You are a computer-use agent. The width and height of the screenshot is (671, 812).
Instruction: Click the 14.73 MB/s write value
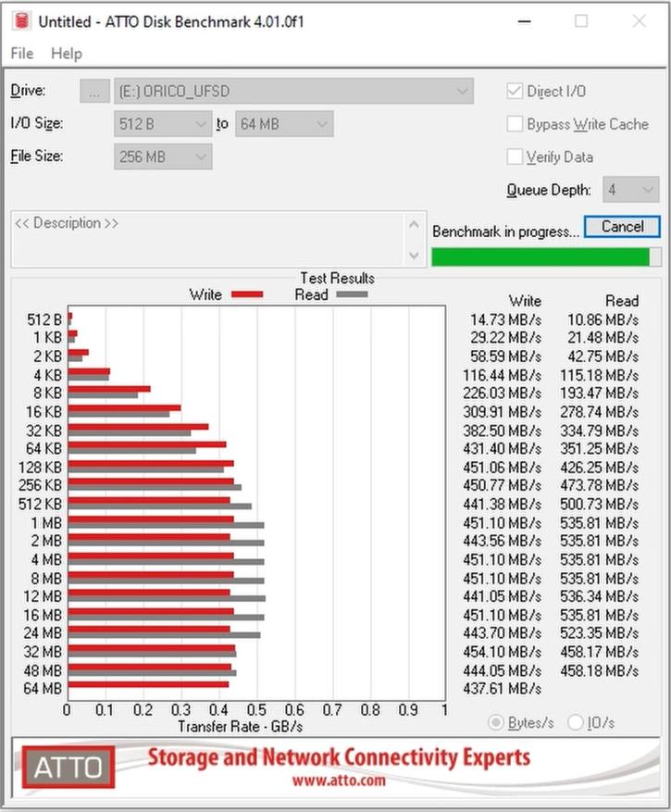click(505, 319)
